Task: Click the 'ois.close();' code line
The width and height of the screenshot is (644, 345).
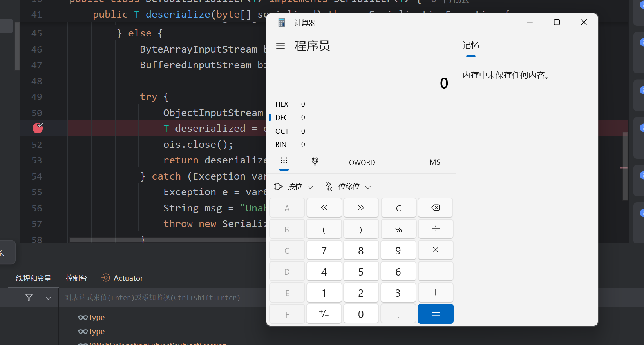Action: coord(198,144)
